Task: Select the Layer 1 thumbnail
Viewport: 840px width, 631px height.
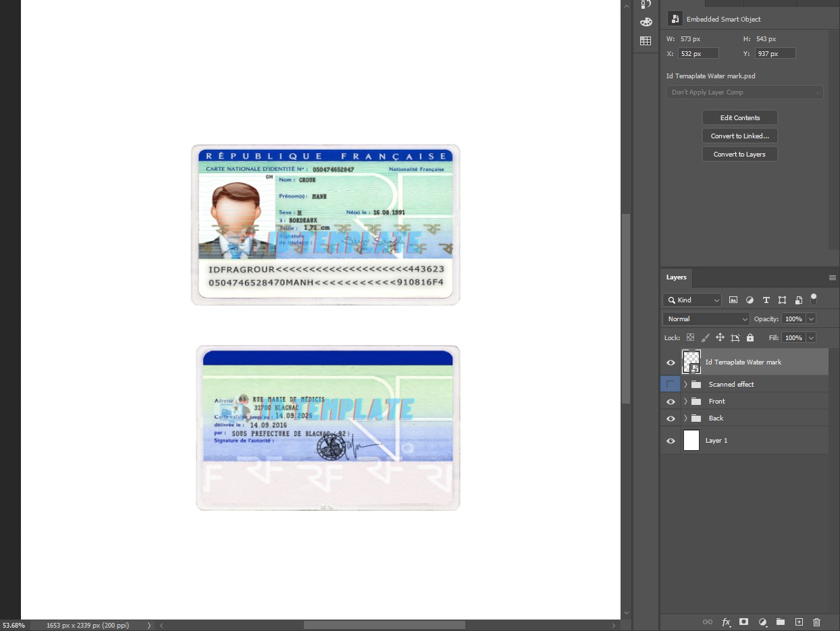Action: [691, 441]
